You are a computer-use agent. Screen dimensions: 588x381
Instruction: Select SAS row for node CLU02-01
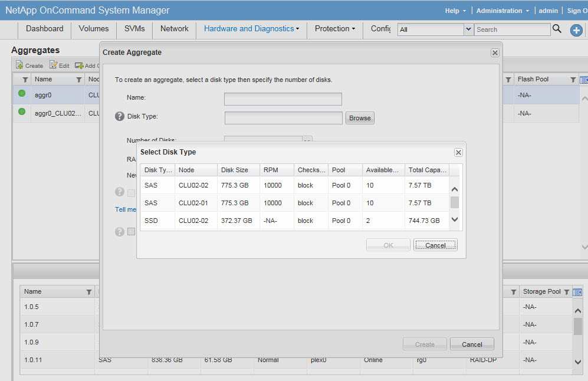[294, 203]
